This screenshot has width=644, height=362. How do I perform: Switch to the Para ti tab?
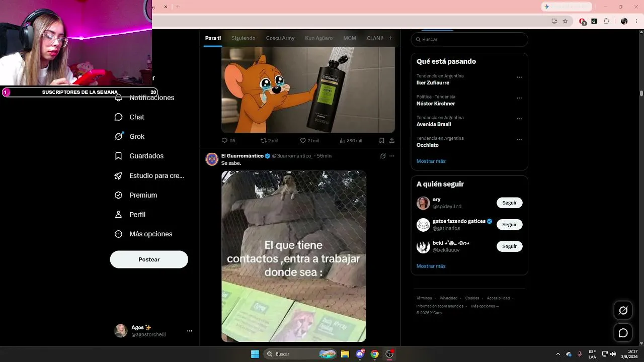(213, 38)
